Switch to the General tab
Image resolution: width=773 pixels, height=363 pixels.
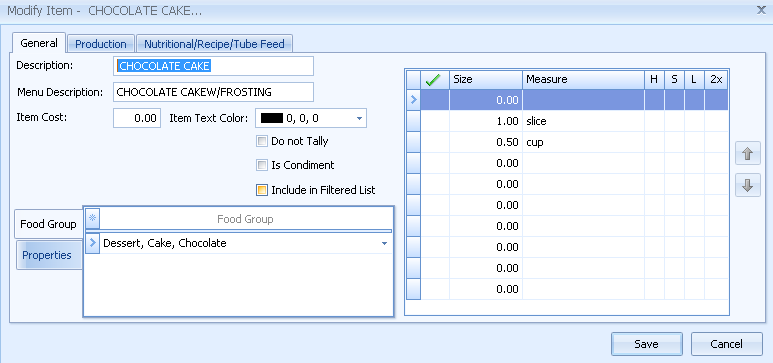tap(38, 43)
